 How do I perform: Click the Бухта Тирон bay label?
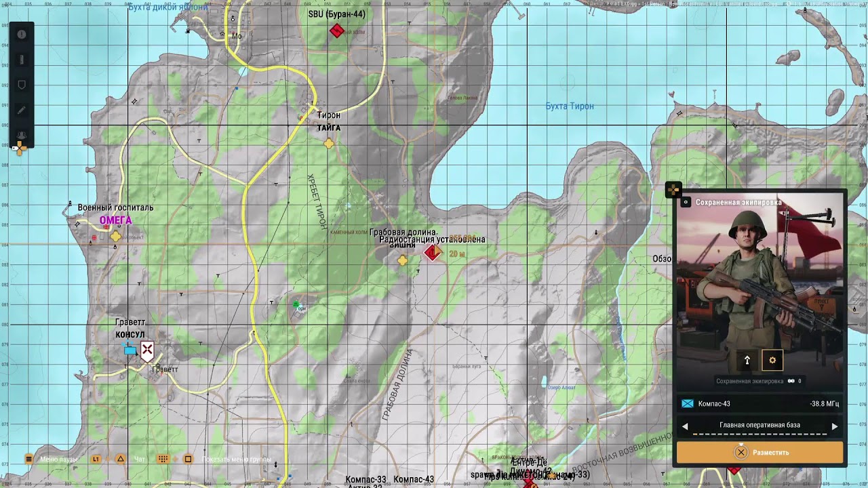[x=570, y=106]
